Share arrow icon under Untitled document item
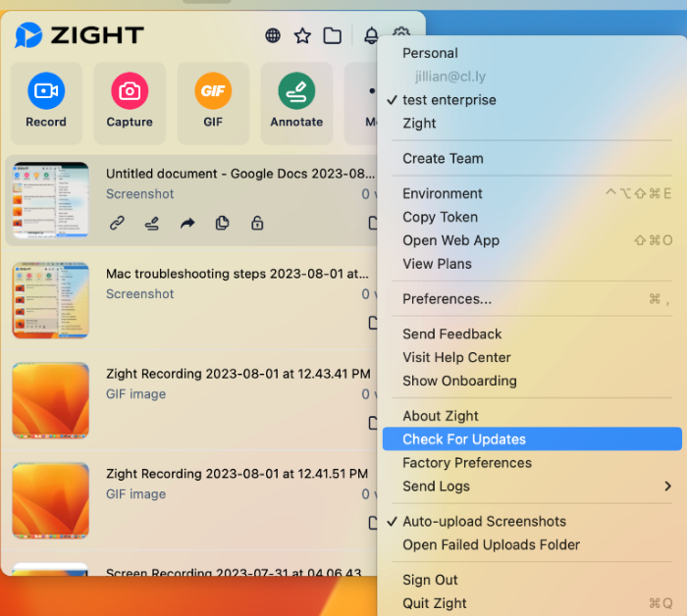 pos(187,224)
